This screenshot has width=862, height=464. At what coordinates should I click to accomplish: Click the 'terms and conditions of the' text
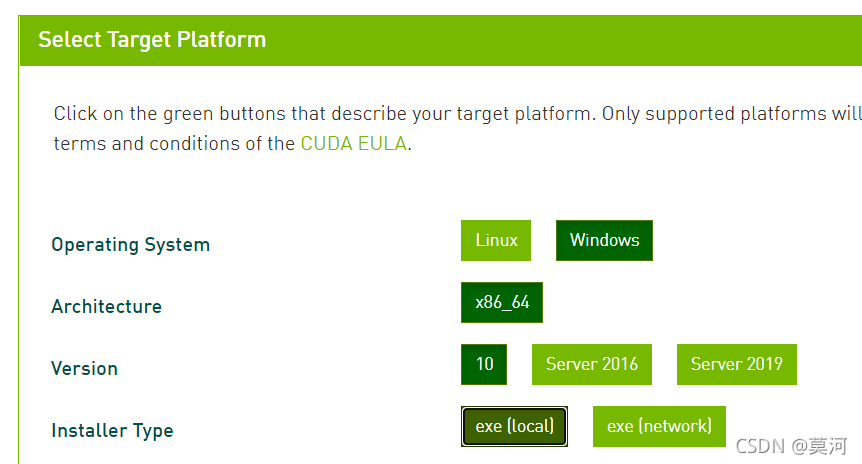174,143
